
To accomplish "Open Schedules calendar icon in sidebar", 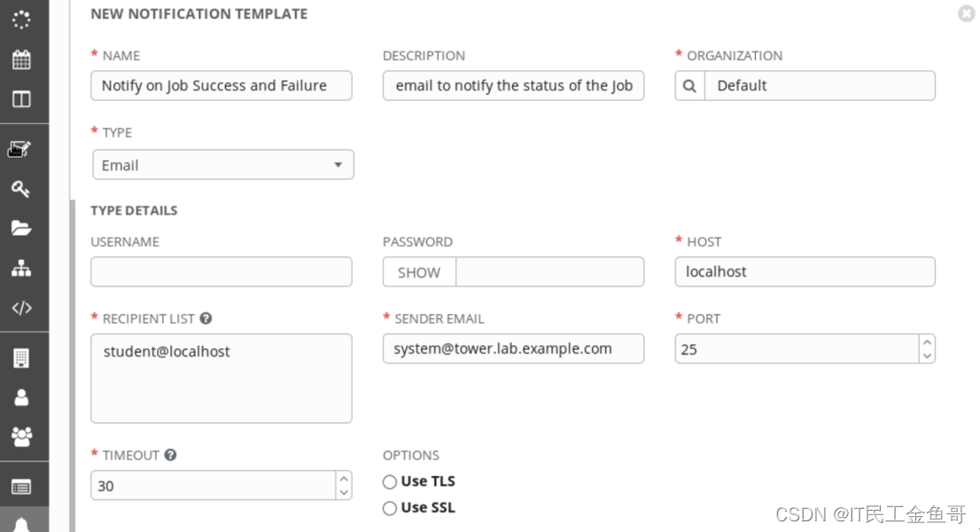I will pyautogui.click(x=21, y=59).
